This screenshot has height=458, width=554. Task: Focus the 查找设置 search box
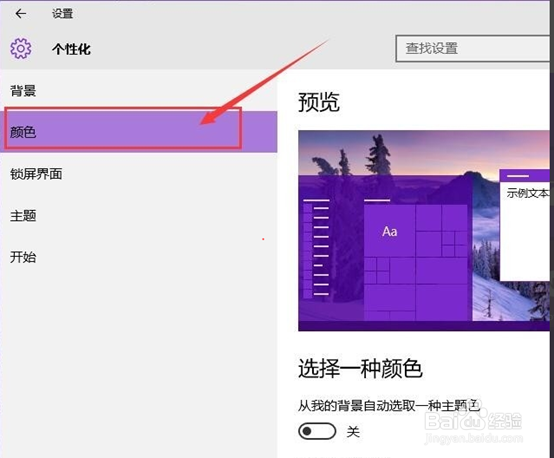tap(474, 48)
